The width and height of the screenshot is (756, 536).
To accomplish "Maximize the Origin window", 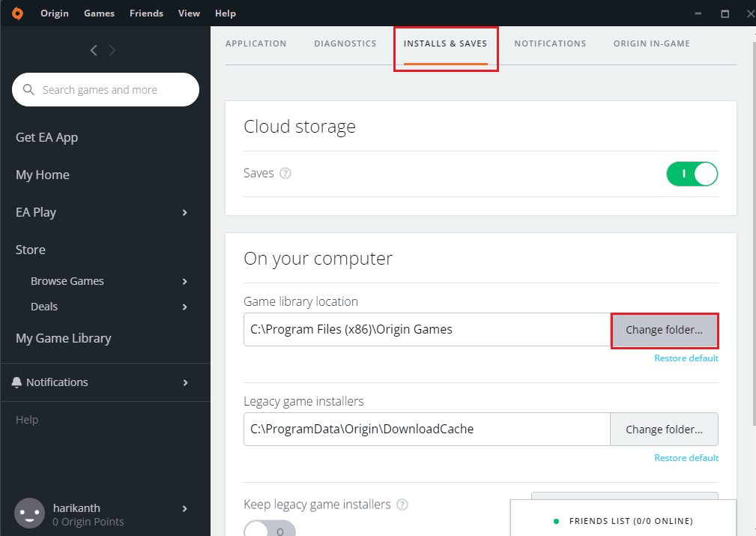I will click(x=725, y=13).
